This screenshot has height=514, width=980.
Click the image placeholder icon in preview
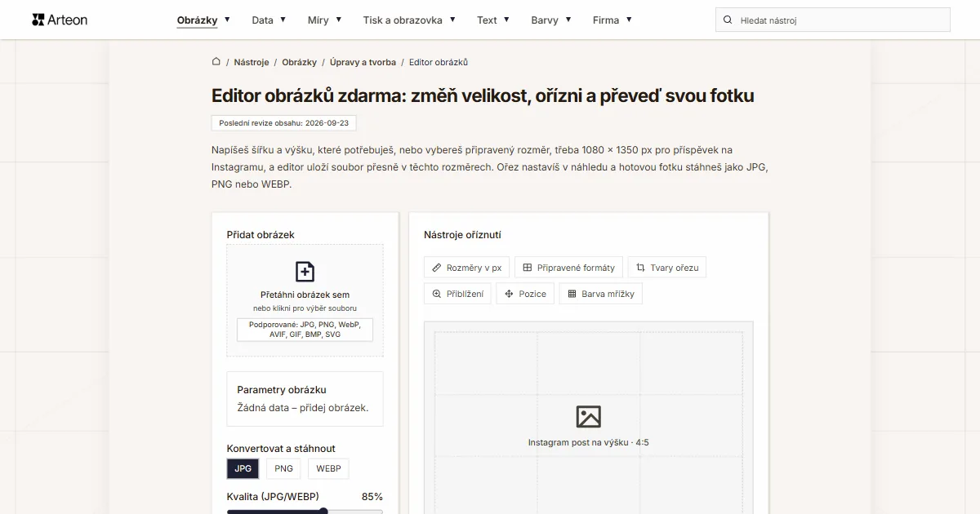[588, 416]
